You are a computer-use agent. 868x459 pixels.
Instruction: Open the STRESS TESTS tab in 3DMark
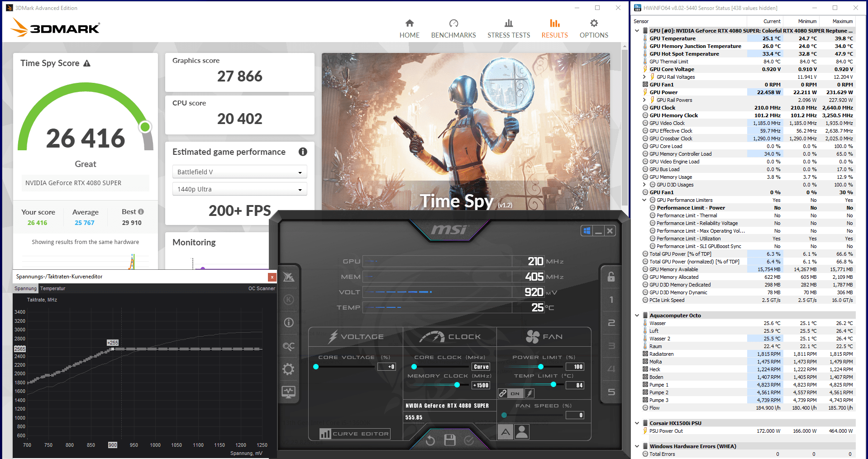509,29
